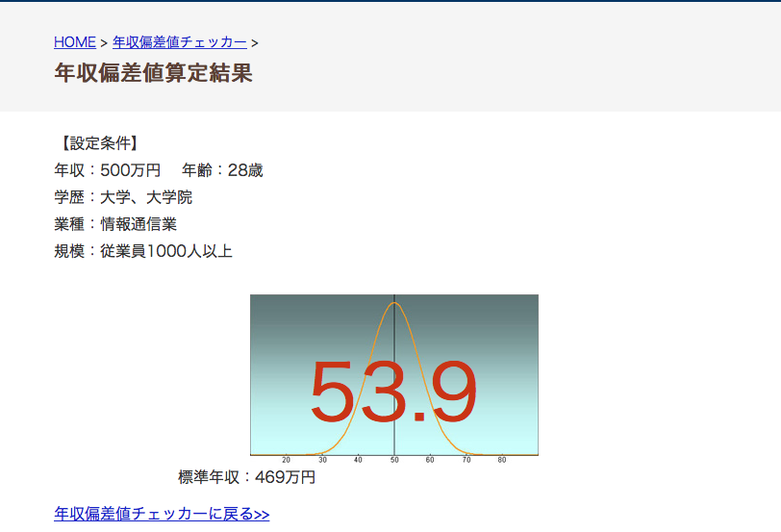Click the 年齢：28歳 text
Image resolution: width=781 pixels, height=532 pixels.
point(222,170)
